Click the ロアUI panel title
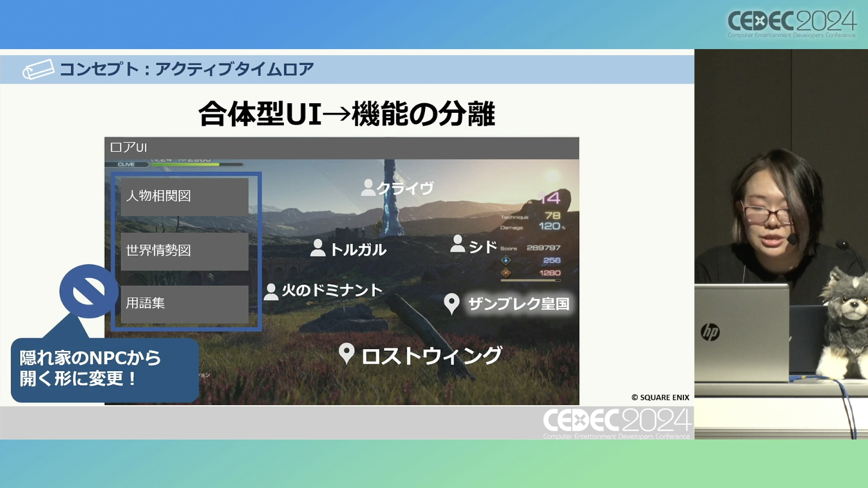This screenshot has width=868, height=488. pyautogui.click(x=129, y=148)
